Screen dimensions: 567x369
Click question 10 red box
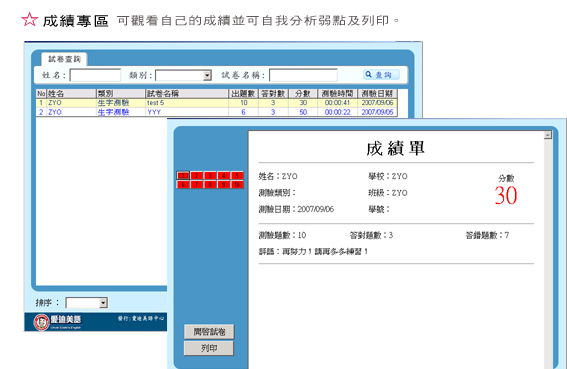point(237,184)
